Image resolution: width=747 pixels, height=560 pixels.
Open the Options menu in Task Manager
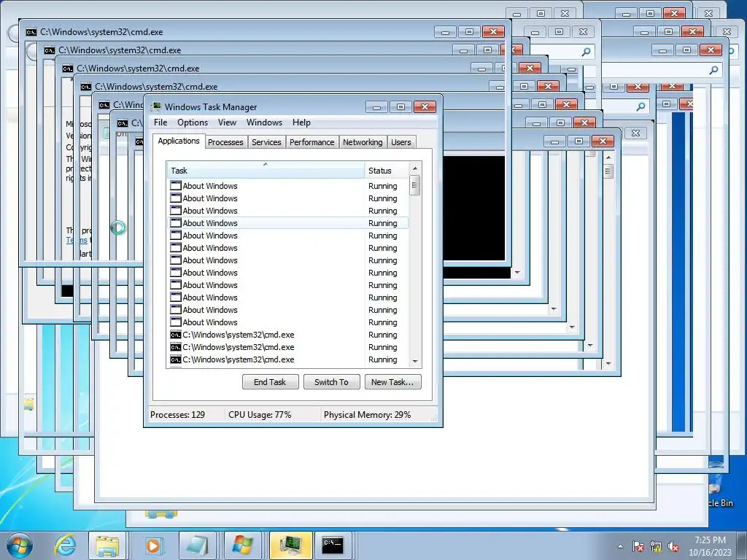193,122
